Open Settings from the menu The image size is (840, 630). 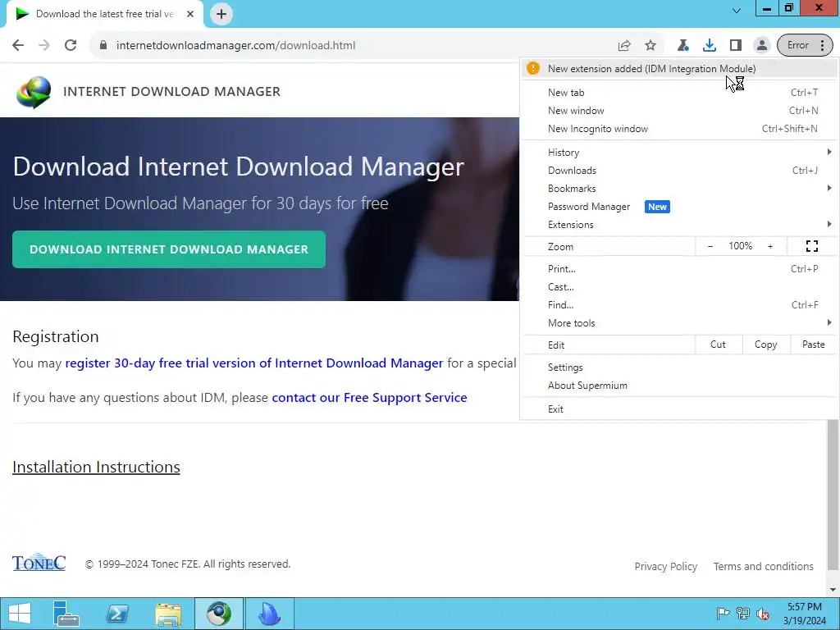coord(679,367)
